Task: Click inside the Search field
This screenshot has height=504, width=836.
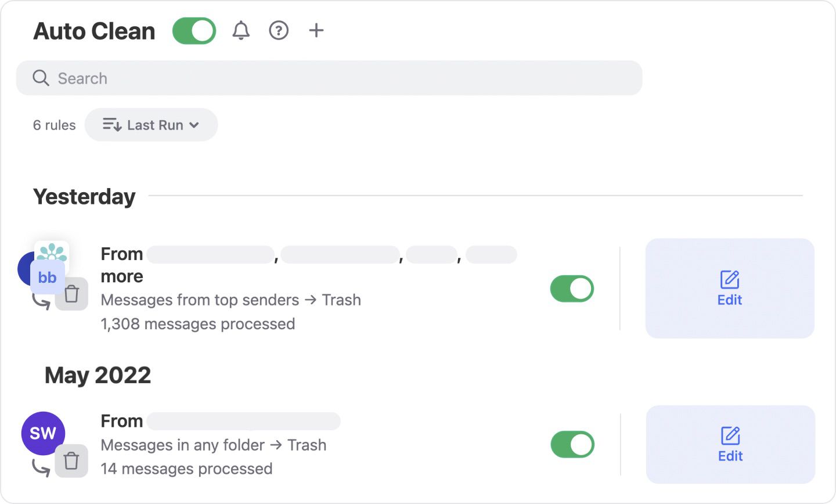Action: click(232, 78)
